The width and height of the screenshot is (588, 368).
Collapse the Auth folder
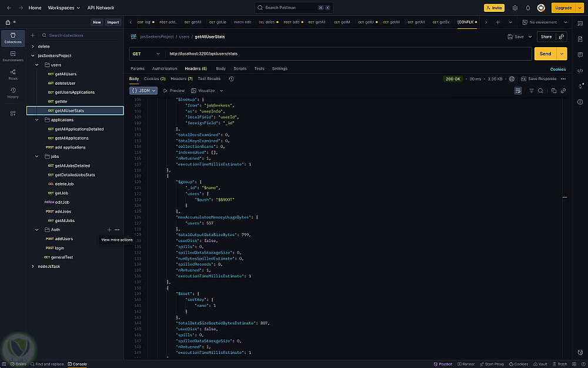36,230
